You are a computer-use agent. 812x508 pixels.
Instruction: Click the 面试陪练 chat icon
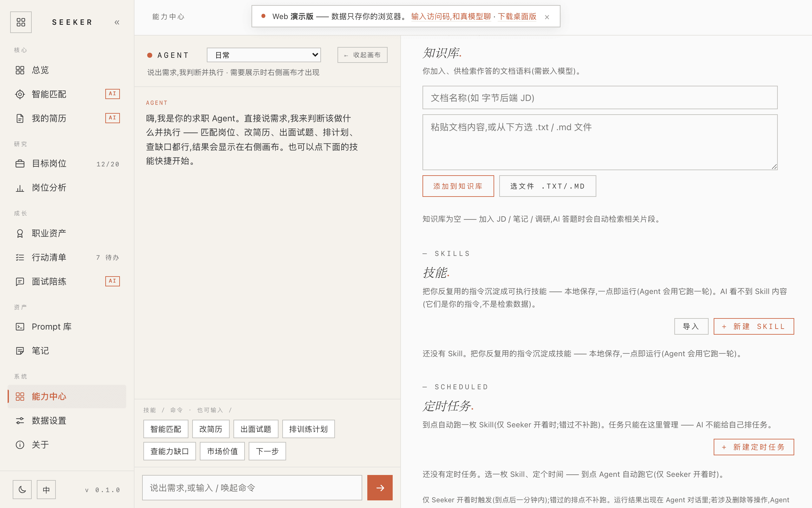(20, 282)
